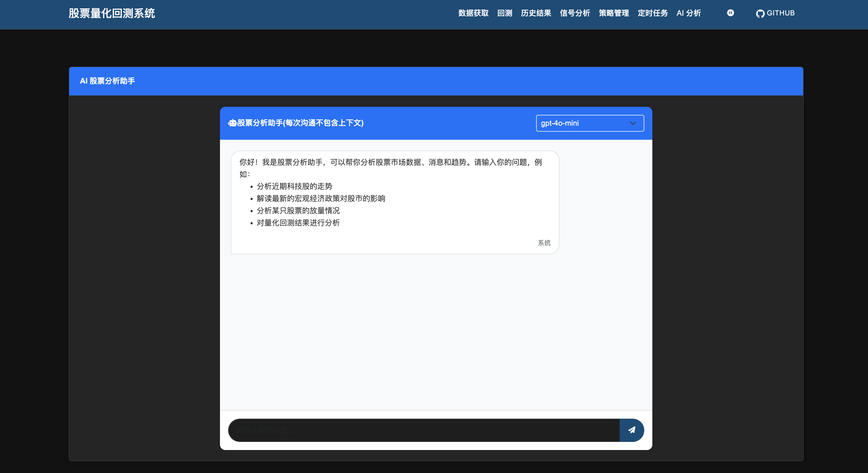
Task: Open 策略管理 from the navigation
Action: (x=614, y=13)
